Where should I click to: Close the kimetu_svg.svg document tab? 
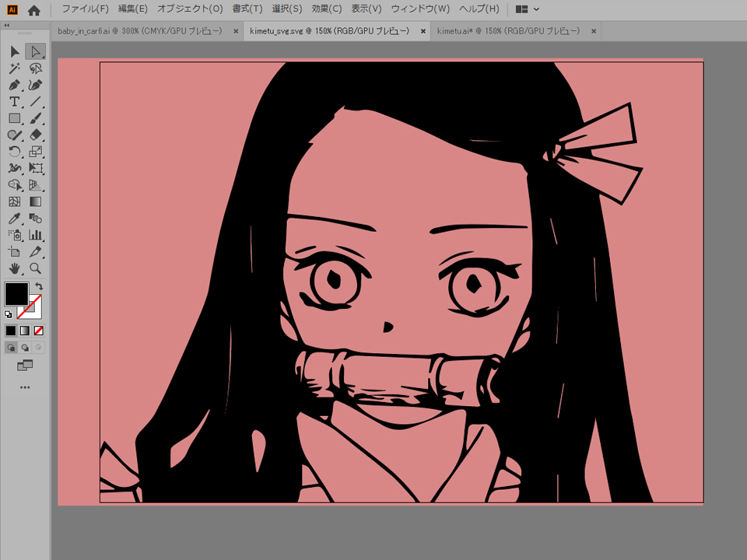coord(423,31)
